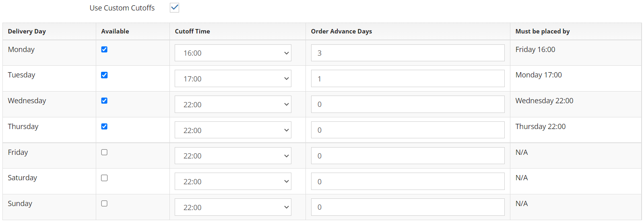
Task: Enable Friday delivery availability
Action: coord(104,152)
